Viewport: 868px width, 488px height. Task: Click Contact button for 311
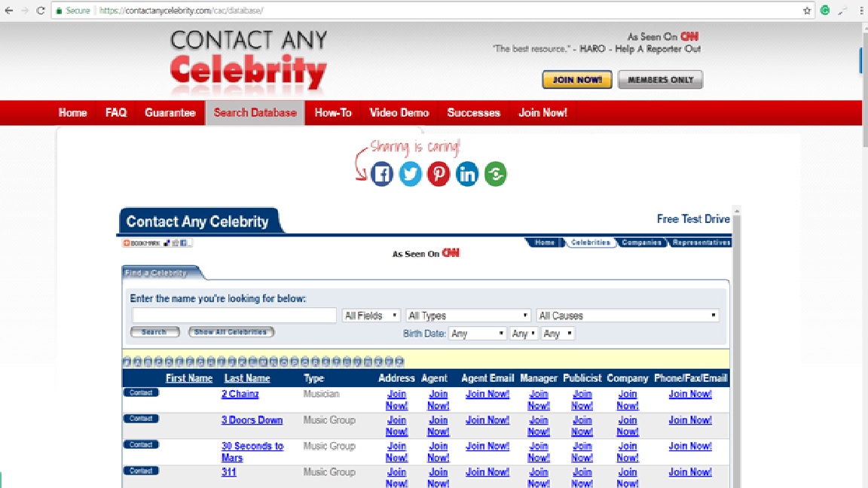(x=141, y=471)
